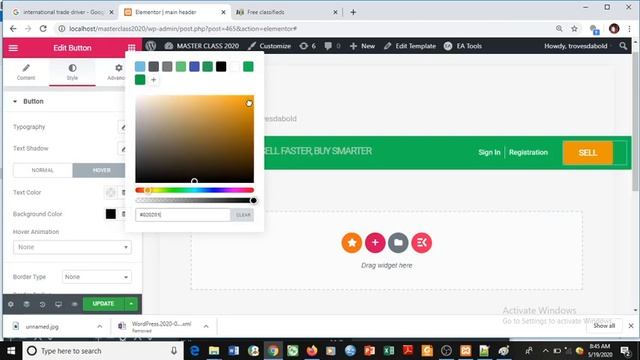Screen dimensions: 640x360
Task: Click the WordPress logo in admin bar
Action: point(151,46)
